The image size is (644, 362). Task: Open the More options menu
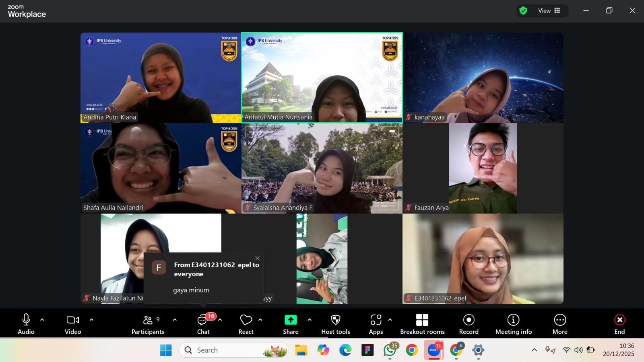click(x=559, y=323)
